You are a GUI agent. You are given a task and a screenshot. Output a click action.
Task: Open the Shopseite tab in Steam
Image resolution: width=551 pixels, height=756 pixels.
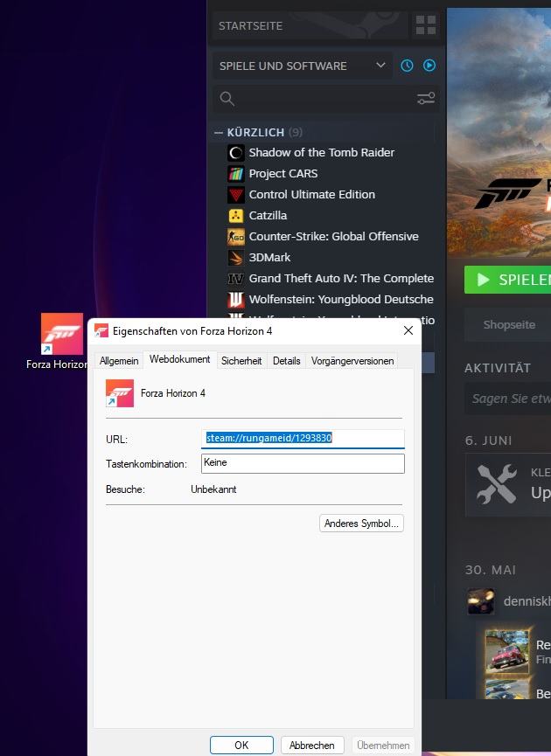508,325
